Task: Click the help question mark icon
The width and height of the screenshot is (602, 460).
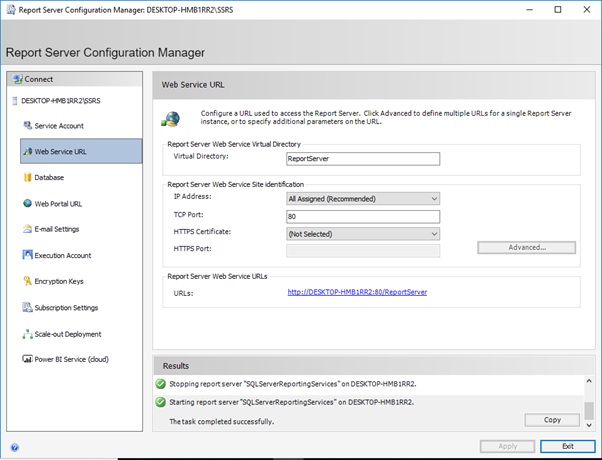Action: pyautogui.click(x=15, y=447)
